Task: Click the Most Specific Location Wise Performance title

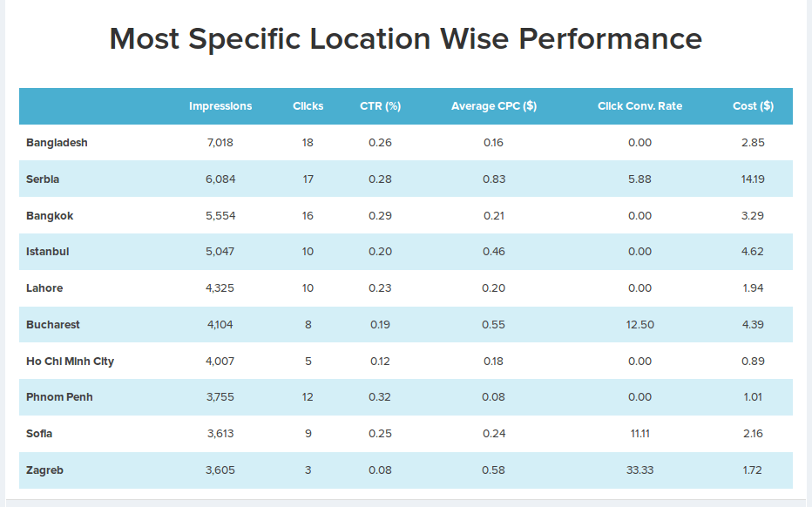Action: click(x=405, y=39)
